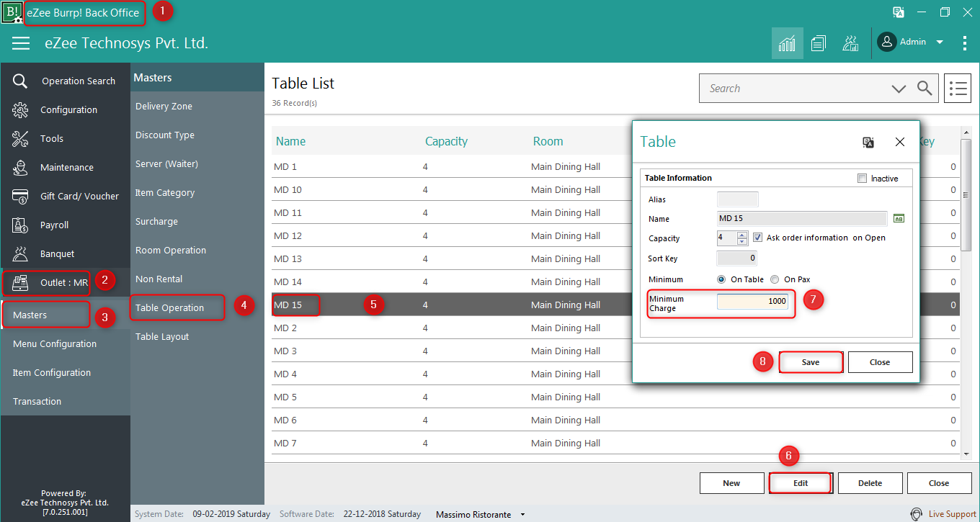980x522 pixels.
Task: Click the Live Support headset icon
Action: (x=916, y=514)
